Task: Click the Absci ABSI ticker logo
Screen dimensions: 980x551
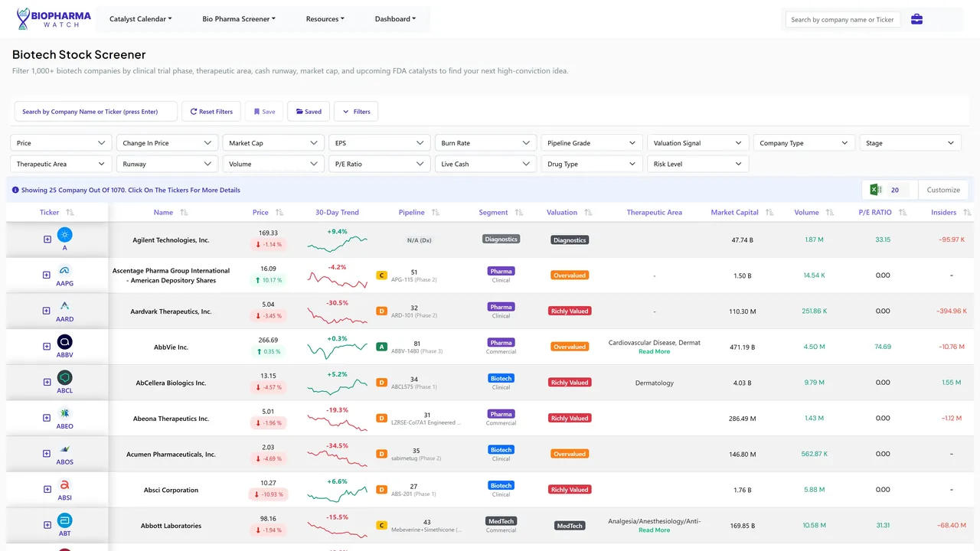Action: (65, 484)
